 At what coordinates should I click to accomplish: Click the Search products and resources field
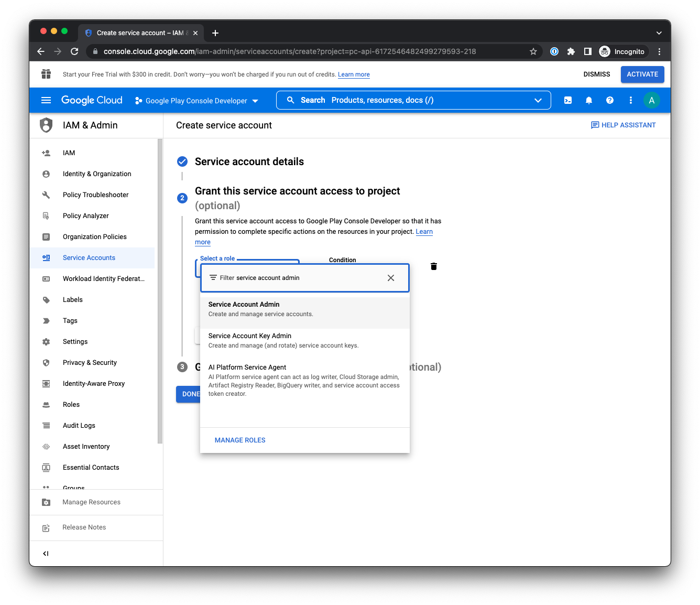point(413,100)
